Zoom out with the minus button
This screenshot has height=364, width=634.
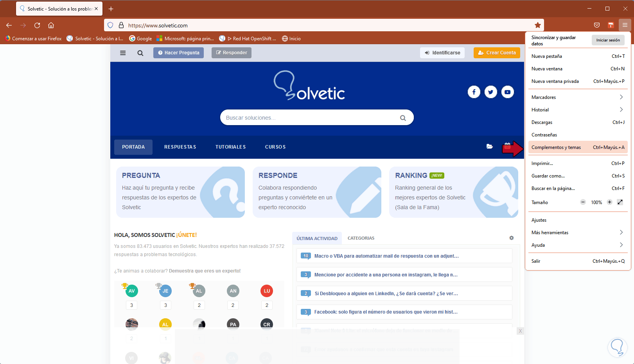click(x=583, y=202)
